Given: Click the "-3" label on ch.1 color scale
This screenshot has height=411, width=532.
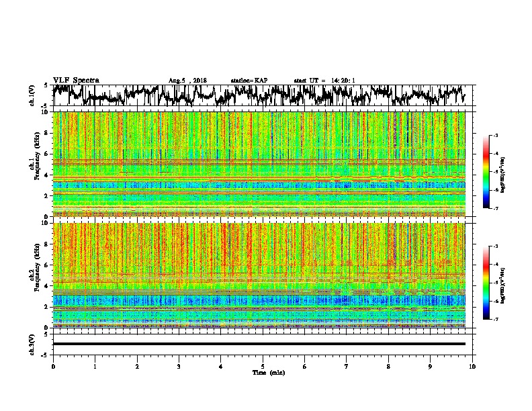Looking at the screenshot, I should pos(495,135).
